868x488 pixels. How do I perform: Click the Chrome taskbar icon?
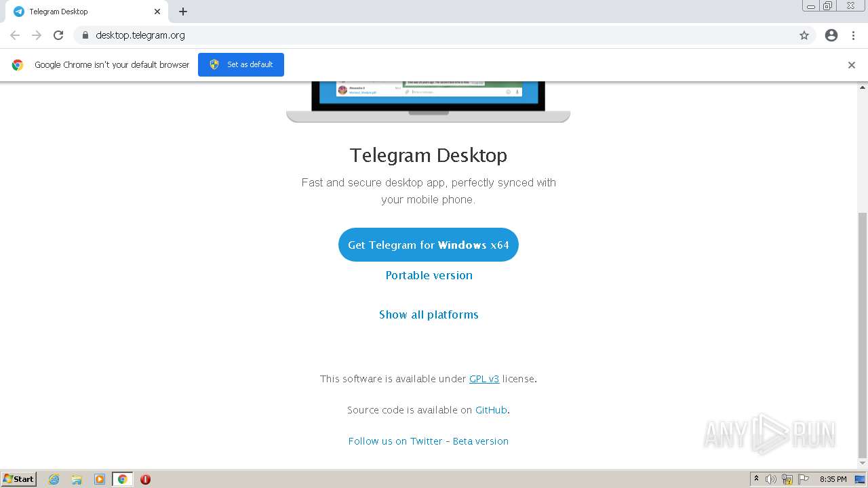tap(122, 479)
